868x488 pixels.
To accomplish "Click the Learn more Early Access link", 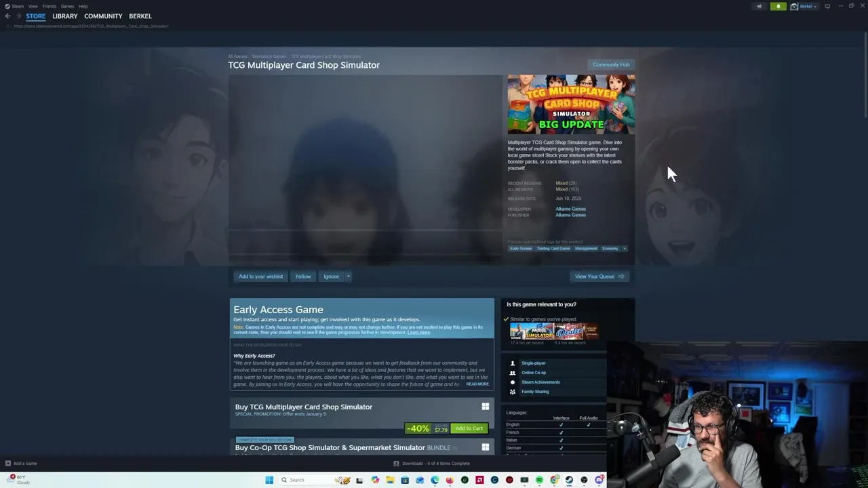I will point(418,333).
